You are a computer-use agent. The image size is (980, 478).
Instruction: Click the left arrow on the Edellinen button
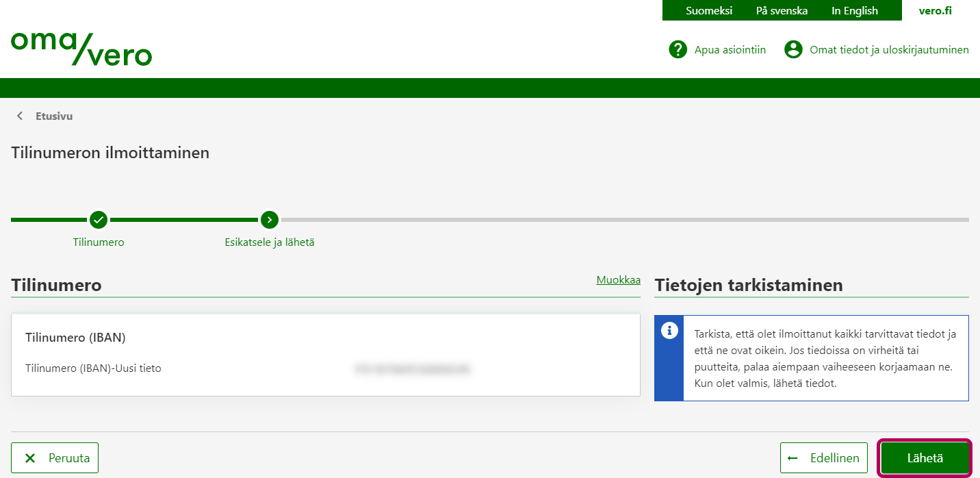(x=793, y=458)
